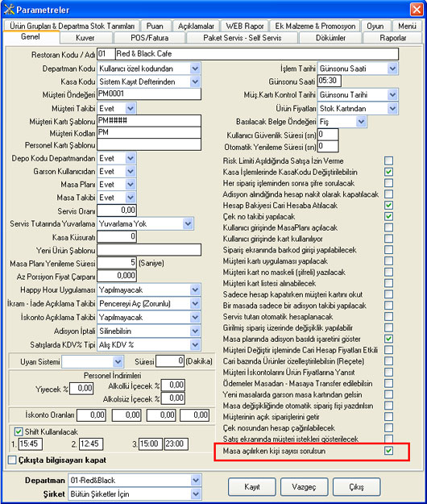Screen dimensions: 427x504
Task: Expand Müş.Kartı Kontrol Tarihi dropdown
Action: pyautogui.click(x=392, y=95)
